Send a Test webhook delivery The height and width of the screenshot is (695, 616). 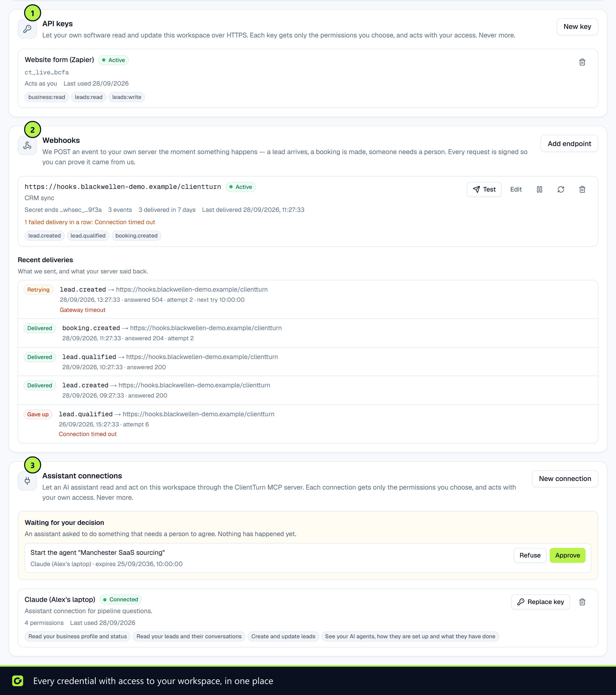(484, 189)
